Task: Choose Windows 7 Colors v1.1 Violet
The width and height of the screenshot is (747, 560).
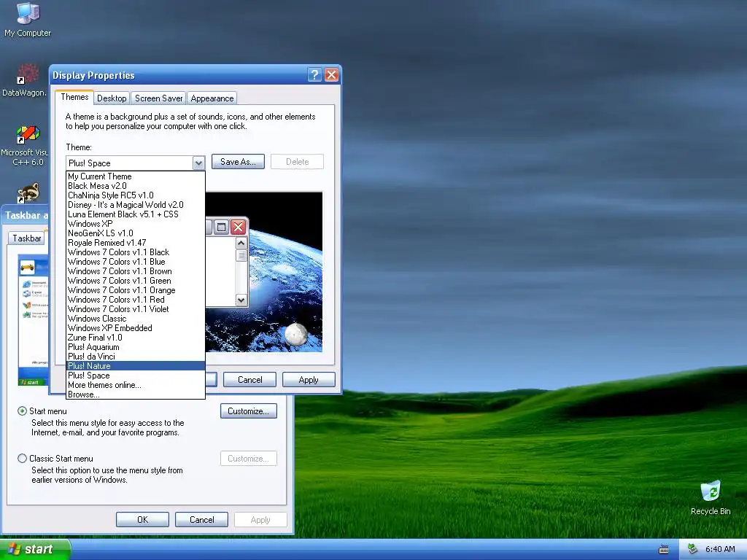Action: point(135,309)
